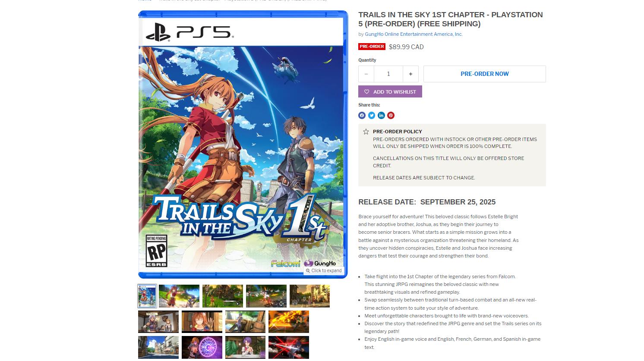This screenshot has height=361, width=644.
Task: Click the star icon beside Pre-Order Policy
Action: click(366, 132)
